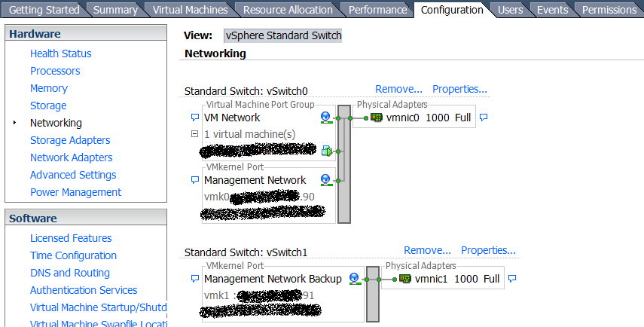This screenshot has height=327, width=644.
Task: Switch to the Performance tab
Action: (x=378, y=10)
